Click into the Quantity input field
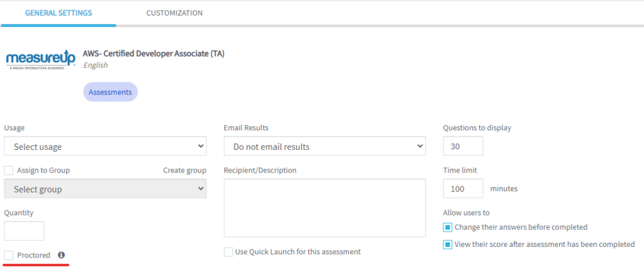The height and width of the screenshot is (267, 644). 24,231
